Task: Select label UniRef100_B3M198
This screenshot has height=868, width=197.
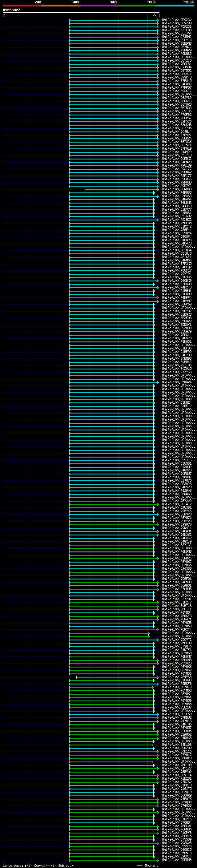Action: tap(177, 744)
